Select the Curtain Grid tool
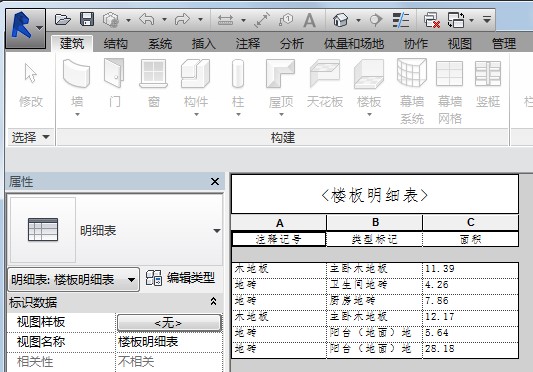Screen dimensions: 533x372 449,91
